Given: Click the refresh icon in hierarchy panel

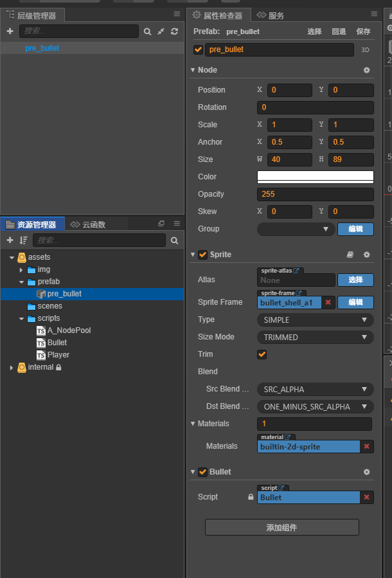Looking at the screenshot, I should [x=174, y=31].
